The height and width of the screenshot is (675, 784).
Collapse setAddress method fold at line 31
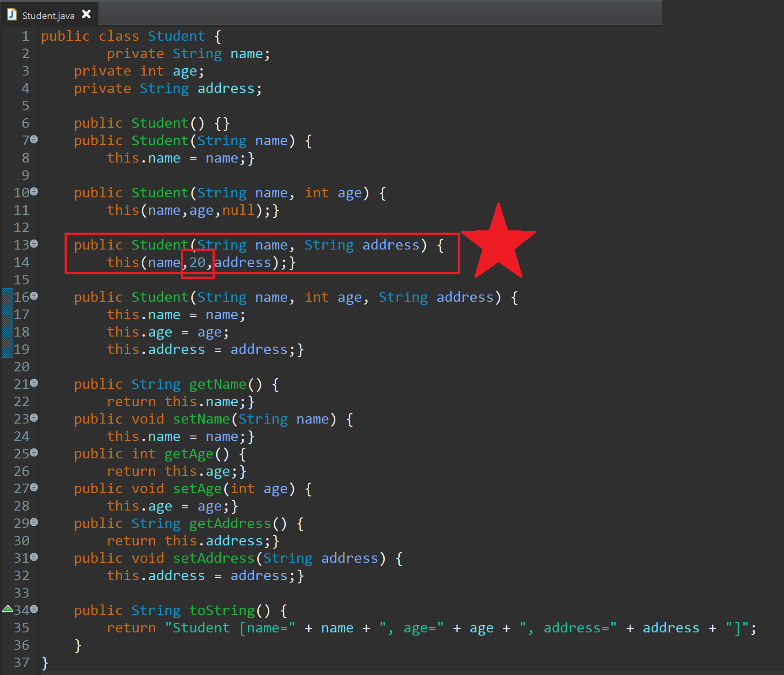point(34,557)
